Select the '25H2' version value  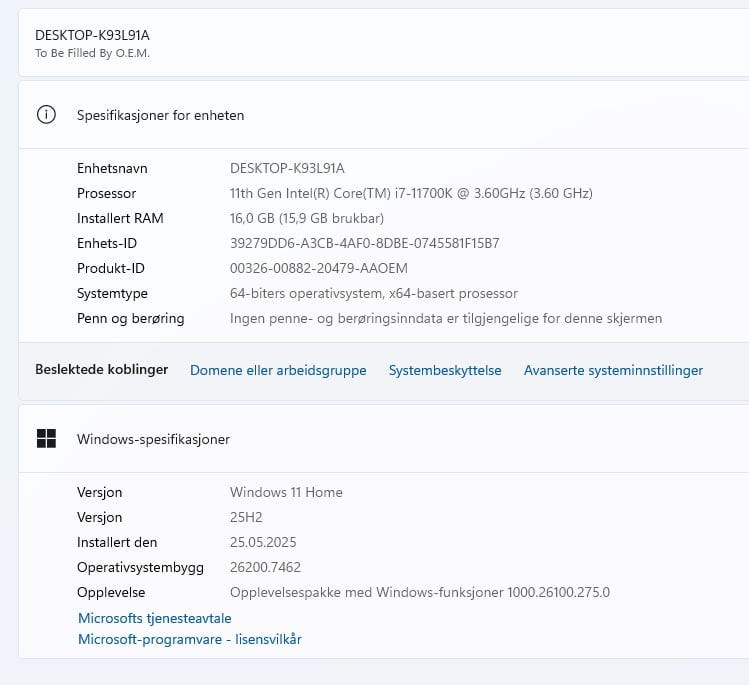[246, 517]
